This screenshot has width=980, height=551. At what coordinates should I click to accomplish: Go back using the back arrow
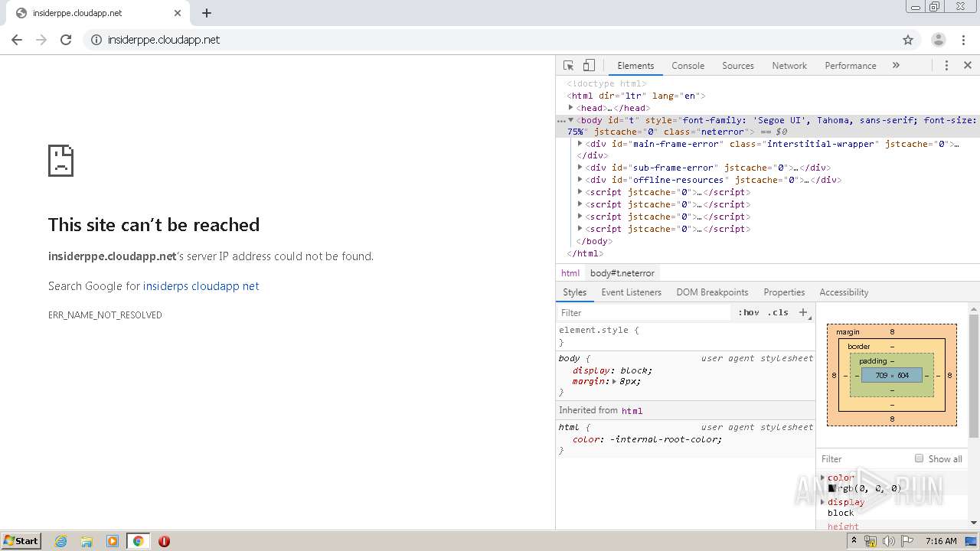17,40
